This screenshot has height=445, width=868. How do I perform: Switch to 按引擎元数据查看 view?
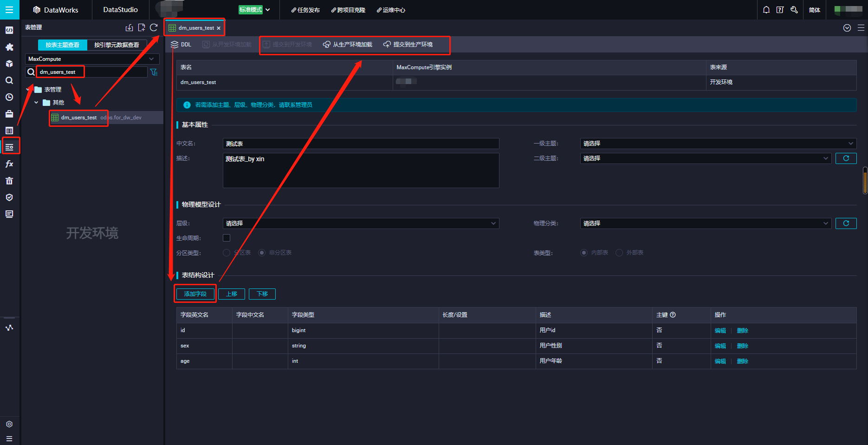(x=117, y=45)
